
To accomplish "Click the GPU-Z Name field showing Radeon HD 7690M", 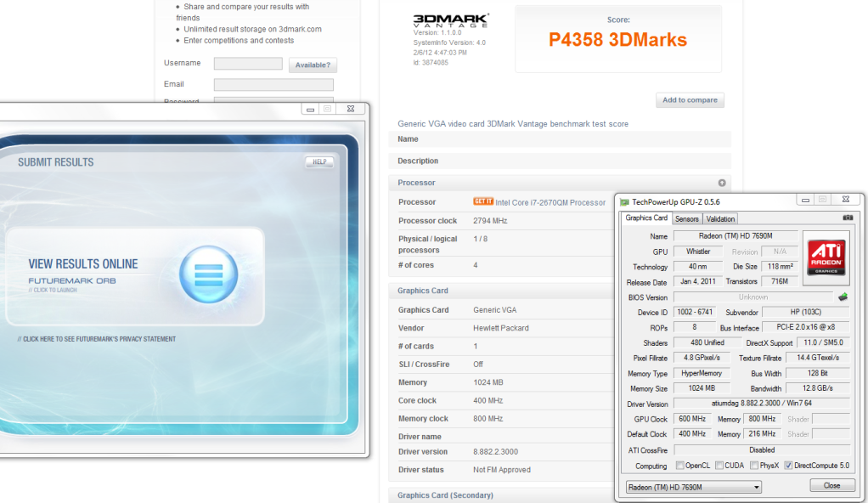I will click(x=736, y=236).
